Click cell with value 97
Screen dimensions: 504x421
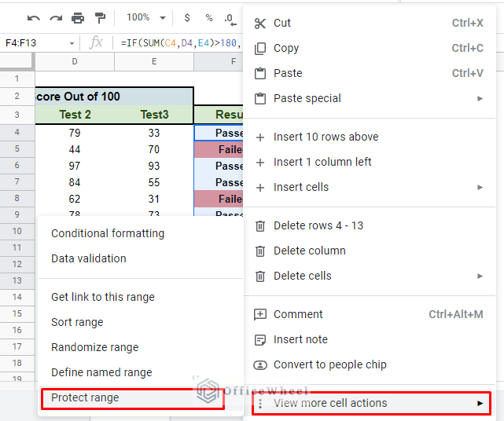[75, 166]
